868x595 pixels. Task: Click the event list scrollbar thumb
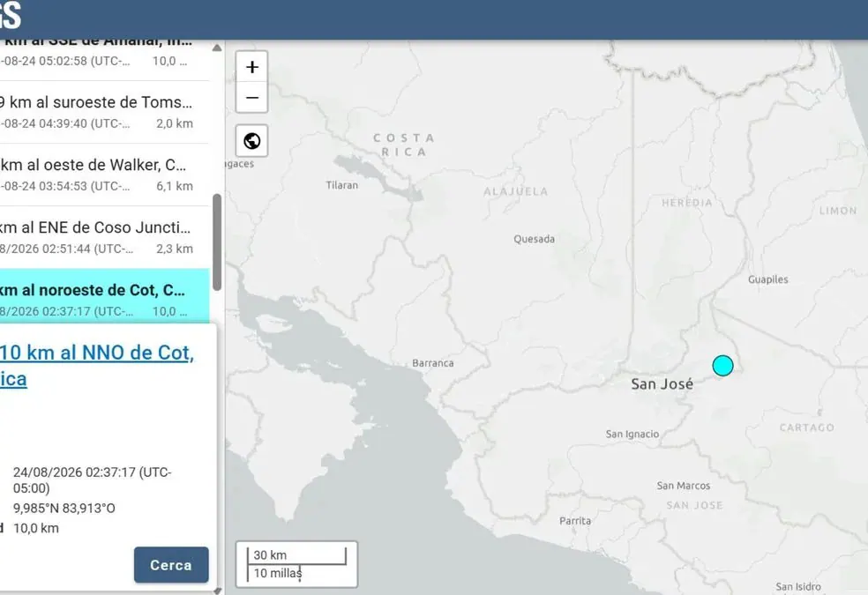pos(217,242)
